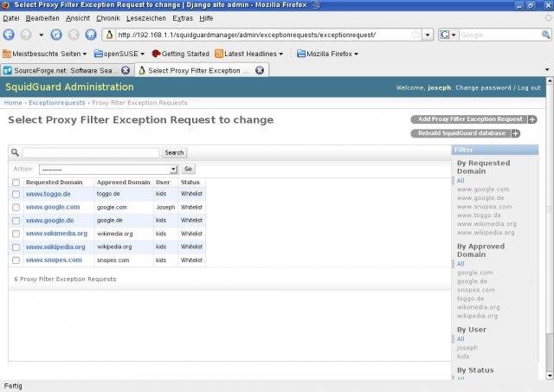Open Meistbesuchte Seiten bookmark folder
This screenshot has height=392, width=554.
point(44,54)
